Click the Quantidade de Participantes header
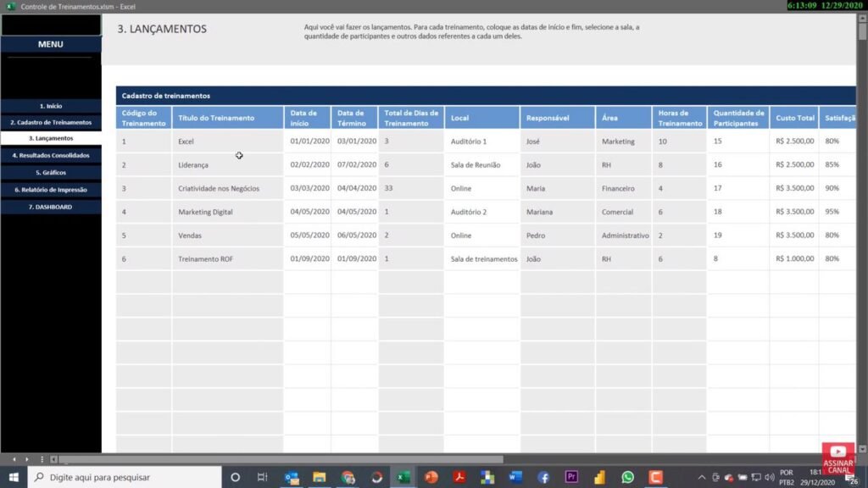Viewport: 868px width, 488px height. [x=738, y=118]
